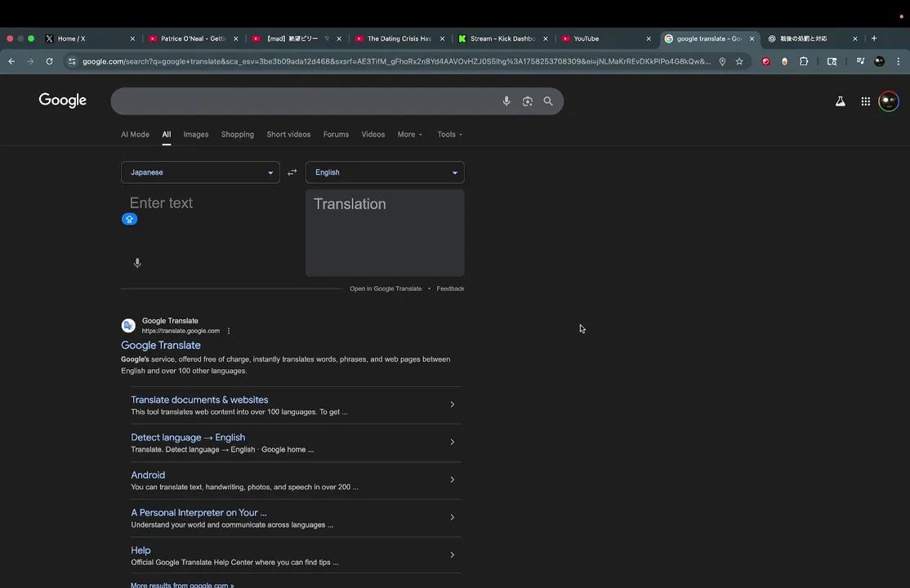The height and width of the screenshot is (588, 910).
Task: Expand the Android result chevron
Action: 452,479
